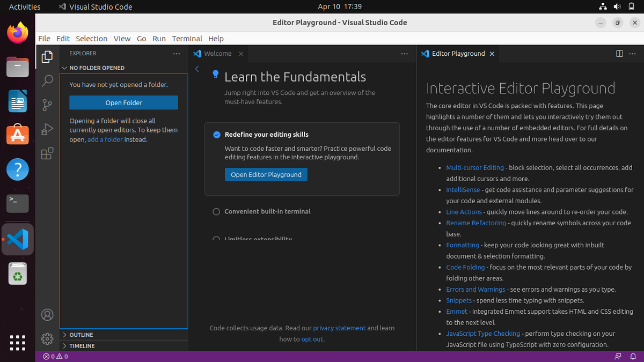Open the Search view in the activity bar
This screenshot has width=644, height=362.
pos(47,80)
